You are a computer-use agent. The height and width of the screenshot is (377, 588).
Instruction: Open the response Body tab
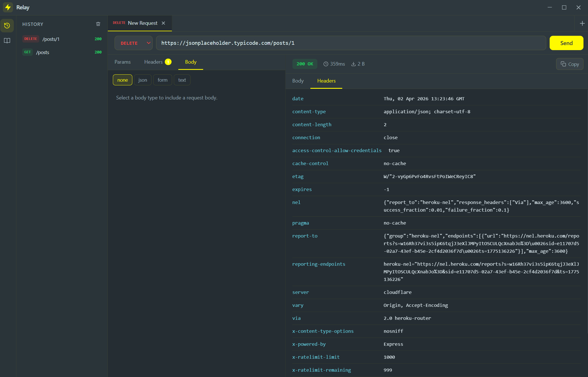click(298, 81)
